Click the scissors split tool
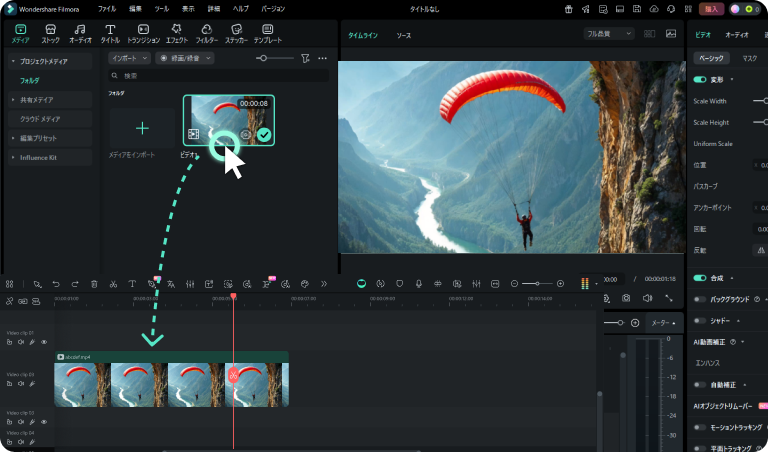 pos(113,284)
